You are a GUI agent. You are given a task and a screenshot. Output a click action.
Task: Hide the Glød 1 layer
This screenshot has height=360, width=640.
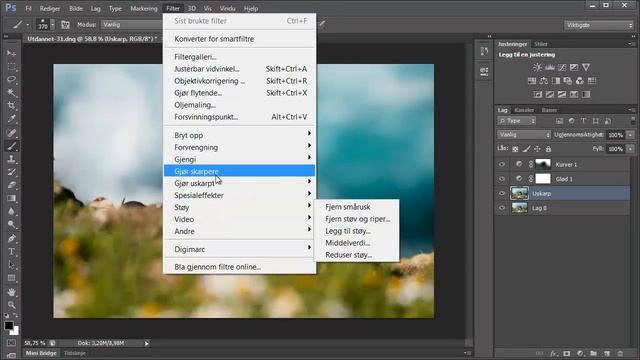pos(502,179)
